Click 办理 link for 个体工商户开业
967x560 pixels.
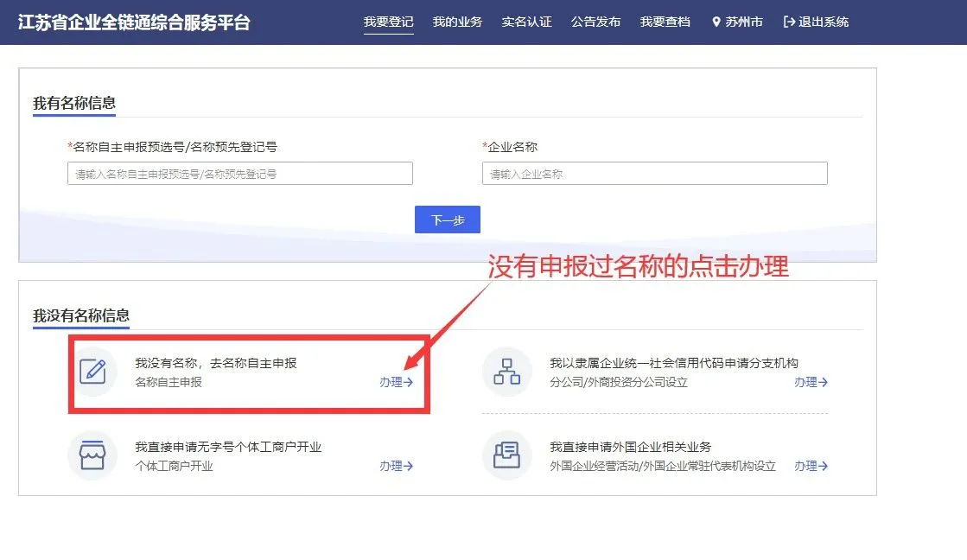point(396,466)
